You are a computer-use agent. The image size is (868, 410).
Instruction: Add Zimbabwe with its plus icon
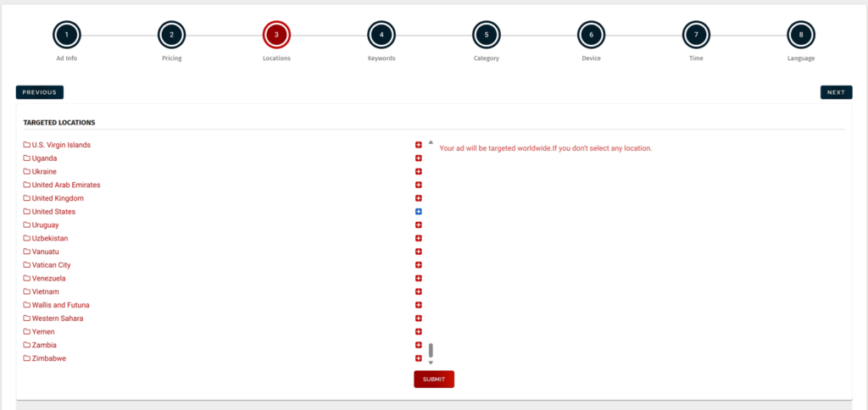click(418, 358)
